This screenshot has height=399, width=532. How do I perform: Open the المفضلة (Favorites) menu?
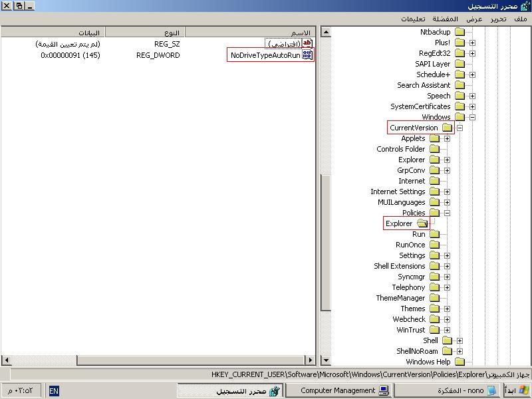[445, 19]
